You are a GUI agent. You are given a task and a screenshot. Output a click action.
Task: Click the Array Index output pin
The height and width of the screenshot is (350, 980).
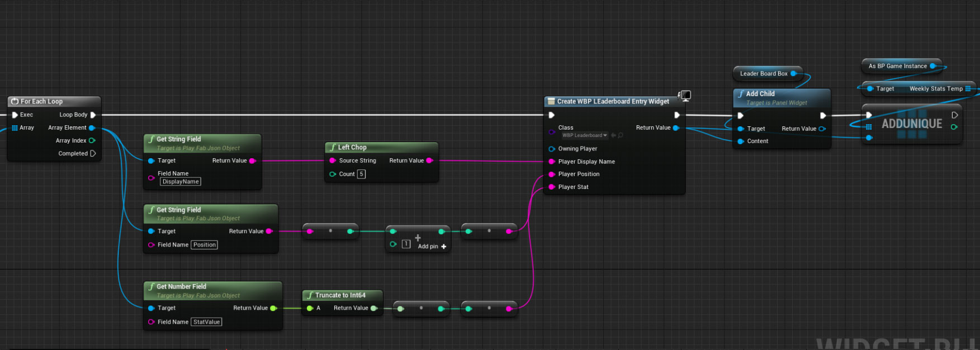point(92,140)
